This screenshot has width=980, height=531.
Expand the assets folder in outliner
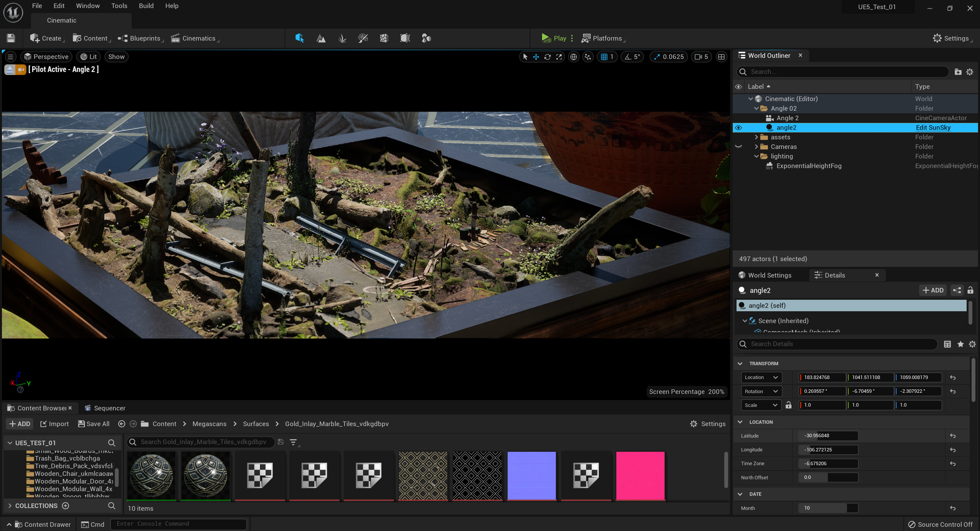point(756,137)
